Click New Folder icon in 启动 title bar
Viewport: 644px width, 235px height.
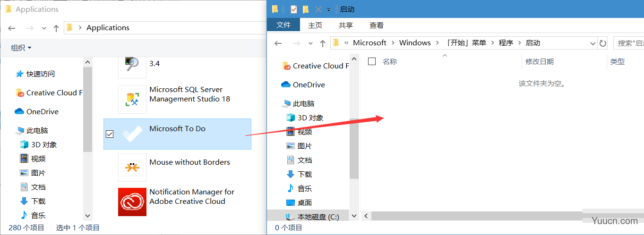(x=306, y=9)
